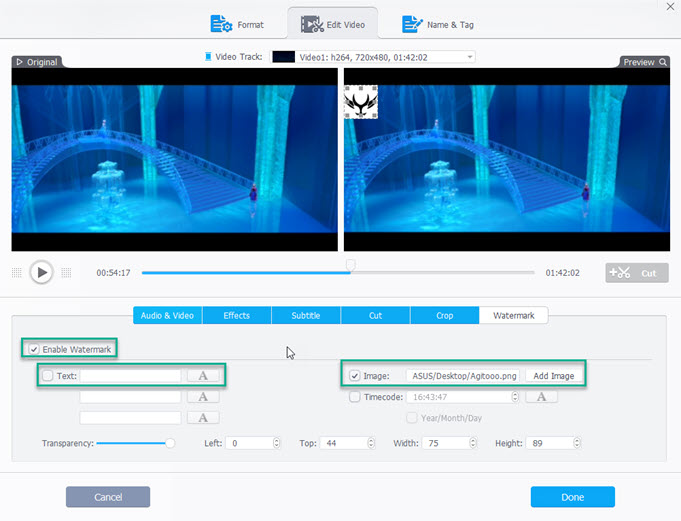Screen dimensions: 681x521
Task: Toggle the Image watermark checkbox
Action: (355, 376)
